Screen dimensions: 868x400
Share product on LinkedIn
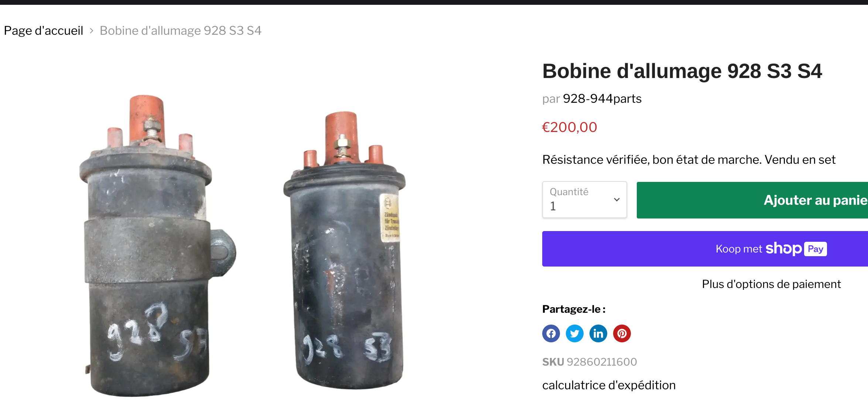coord(598,333)
